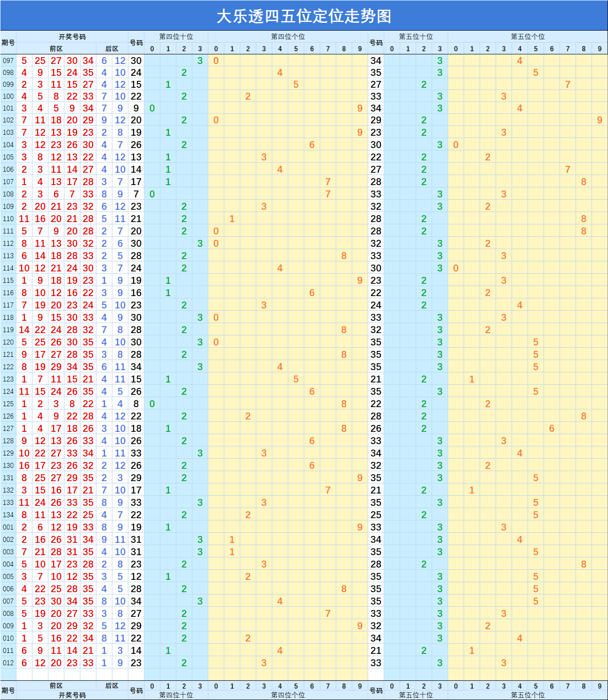Click orange 8 in row 107

click(584, 181)
